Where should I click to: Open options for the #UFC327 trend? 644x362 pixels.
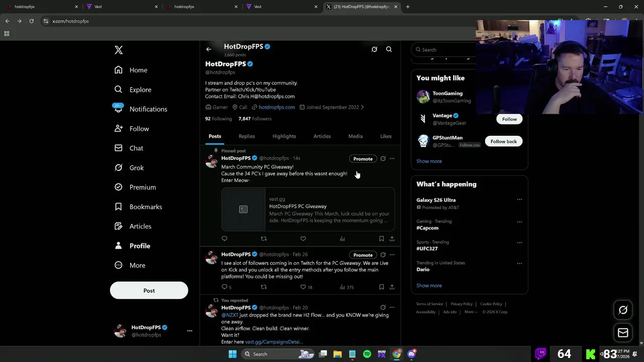click(x=519, y=242)
